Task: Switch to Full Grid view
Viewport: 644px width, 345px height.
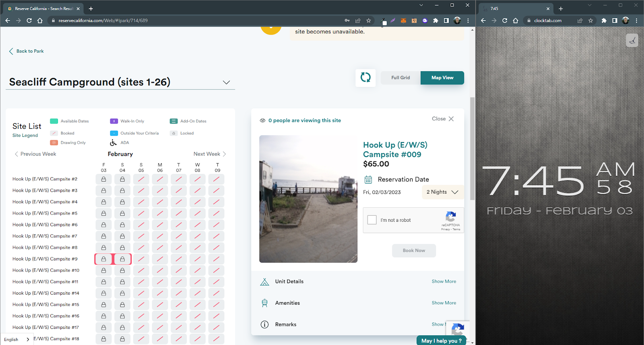Action: coord(400,78)
